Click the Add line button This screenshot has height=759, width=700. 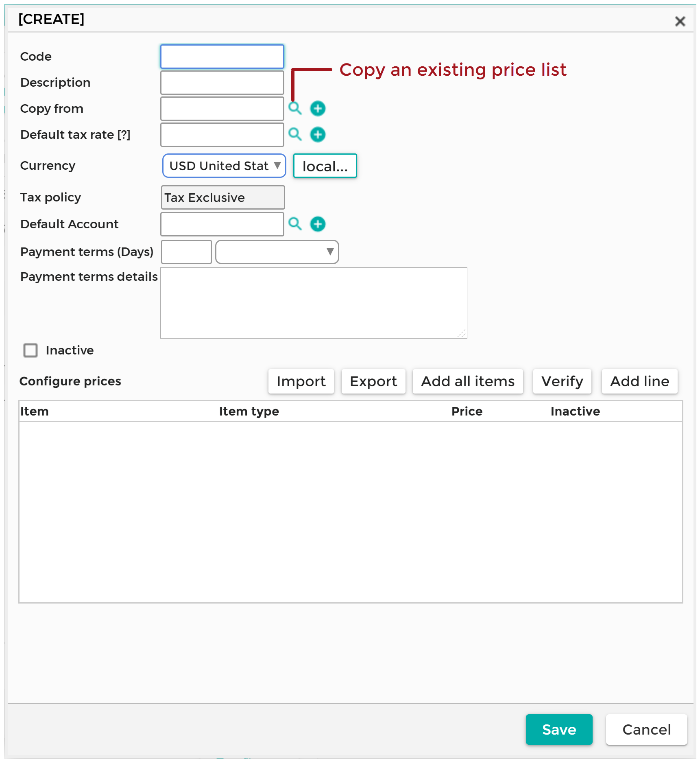[639, 381]
